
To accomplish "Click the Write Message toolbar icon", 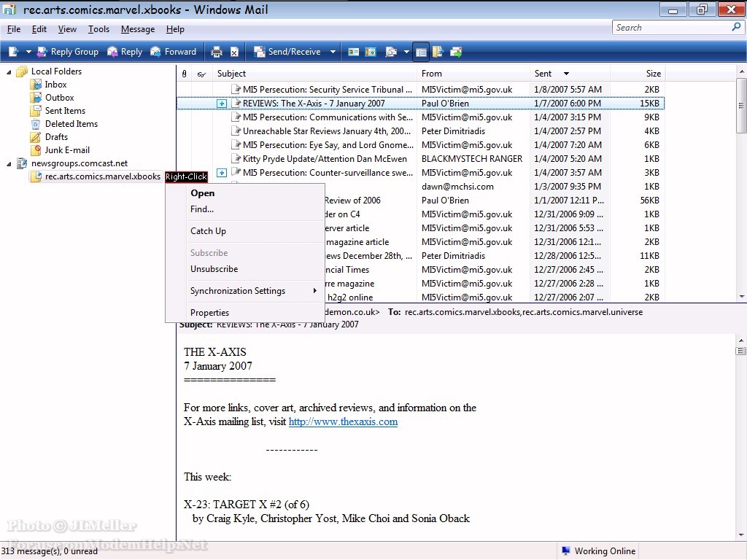I will coord(13,52).
